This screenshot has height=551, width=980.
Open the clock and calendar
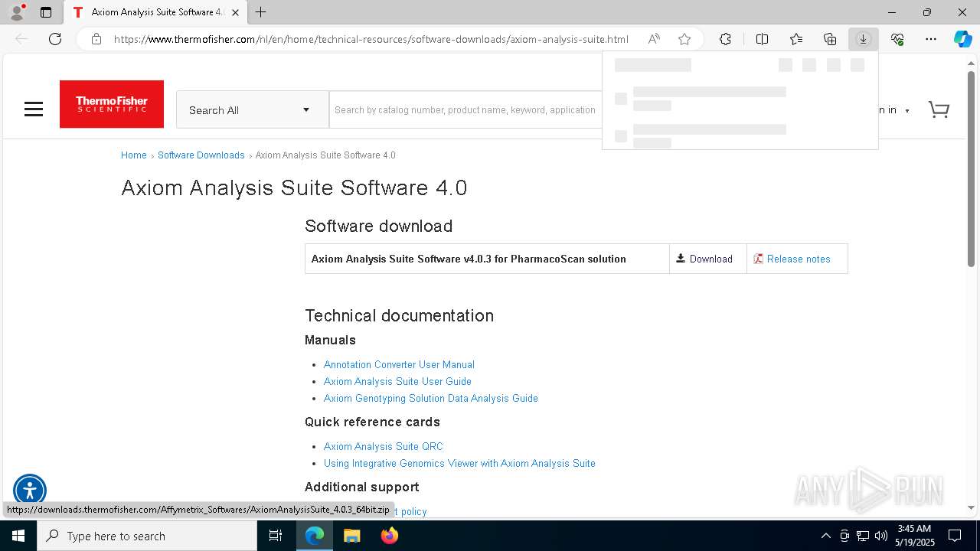click(x=915, y=536)
